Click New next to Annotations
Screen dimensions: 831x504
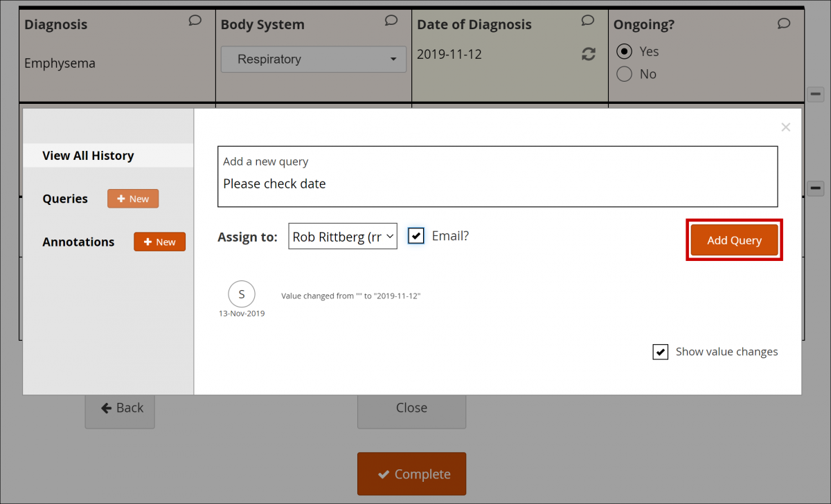[159, 242]
